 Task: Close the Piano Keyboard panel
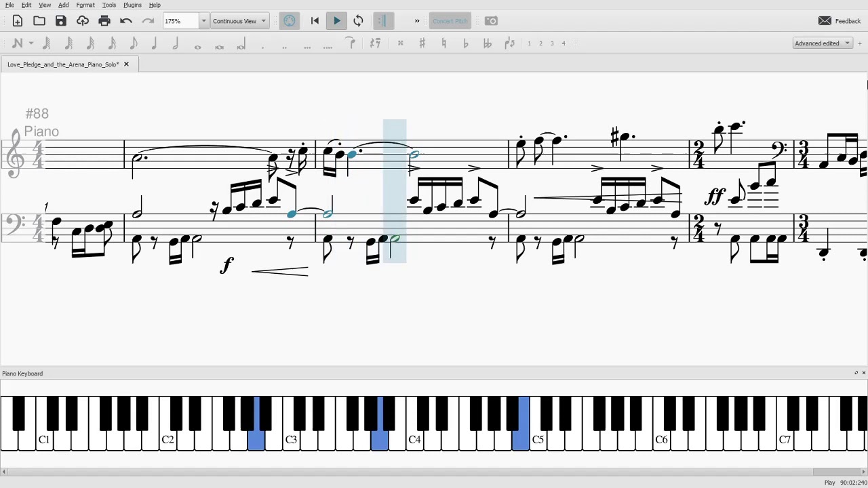coord(863,373)
